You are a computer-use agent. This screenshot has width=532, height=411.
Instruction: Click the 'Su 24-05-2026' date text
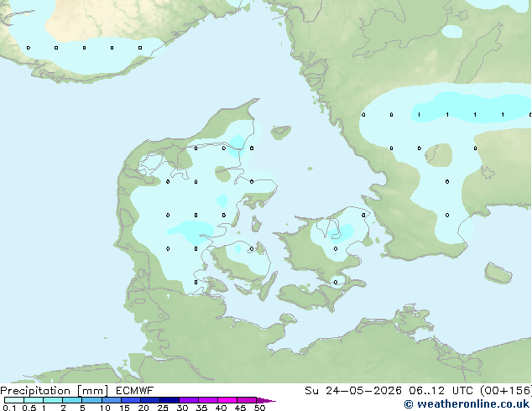pyautogui.click(x=353, y=391)
